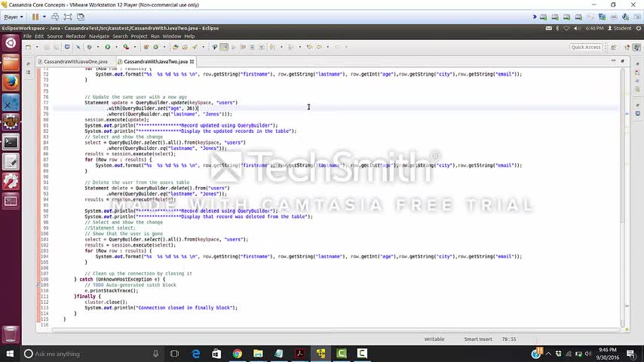This screenshot has width=644, height=362.
Task: Click the horizontal editor scrollbar
Action: point(336,330)
